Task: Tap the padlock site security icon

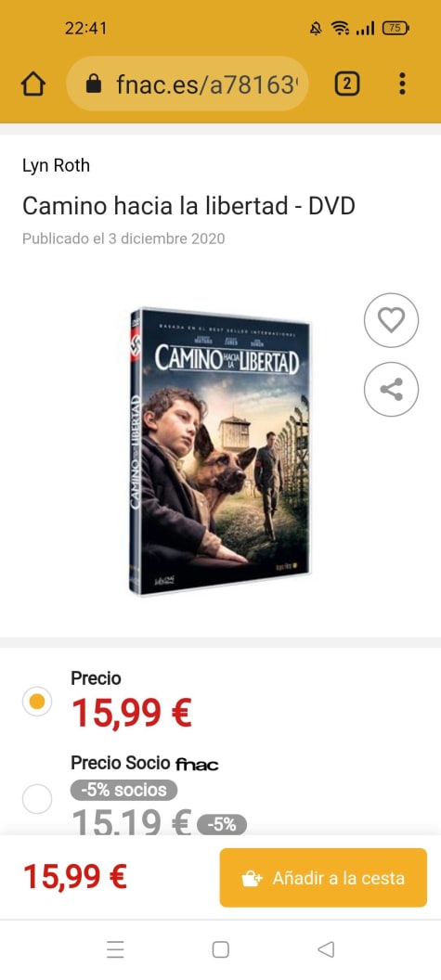Action: [x=93, y=84]
